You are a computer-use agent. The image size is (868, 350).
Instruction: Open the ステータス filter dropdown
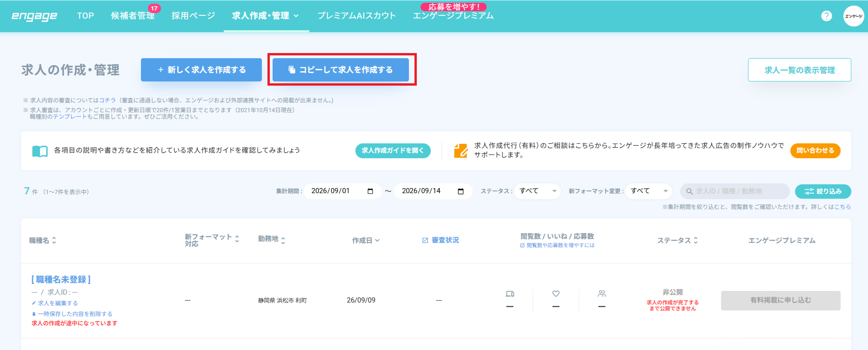[537, 191]
